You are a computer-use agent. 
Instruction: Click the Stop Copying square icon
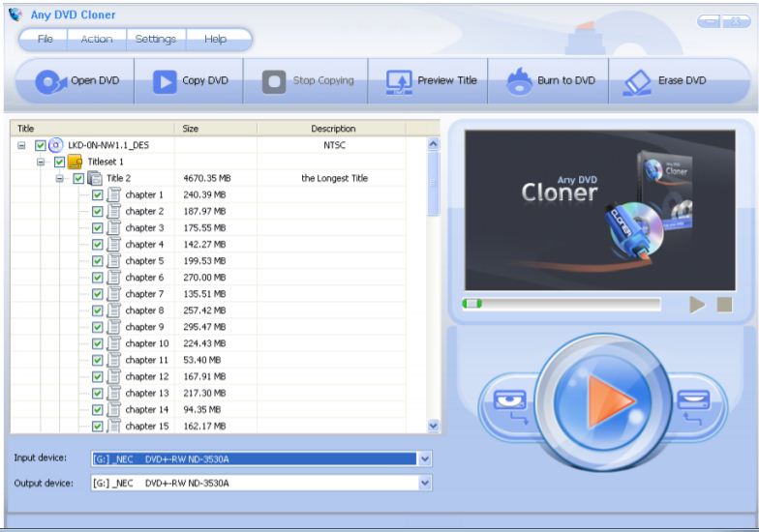point(274,81)
